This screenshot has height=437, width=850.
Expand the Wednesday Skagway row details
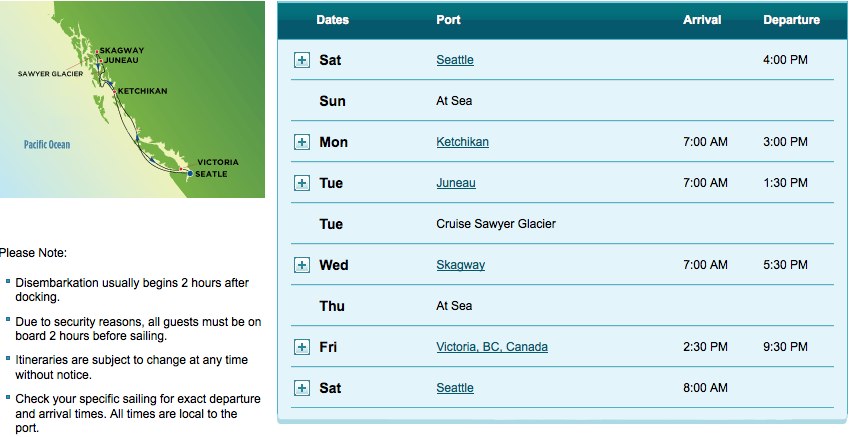click(302, 265)
